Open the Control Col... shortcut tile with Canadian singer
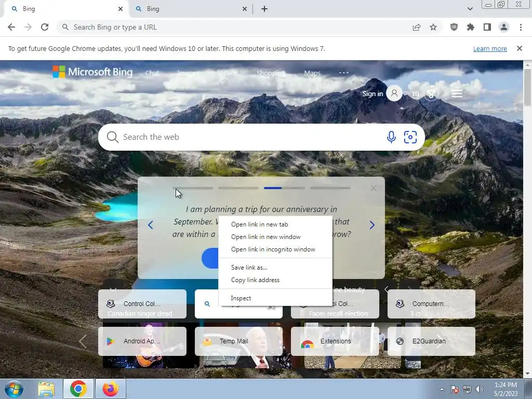 tap(142, 304)
